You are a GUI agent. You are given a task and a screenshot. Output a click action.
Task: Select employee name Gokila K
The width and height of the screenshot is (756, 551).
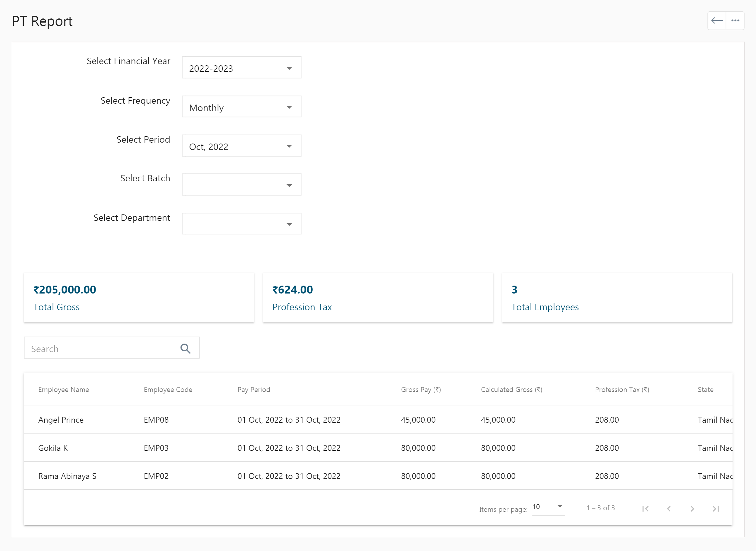click(x=53, y=448)
